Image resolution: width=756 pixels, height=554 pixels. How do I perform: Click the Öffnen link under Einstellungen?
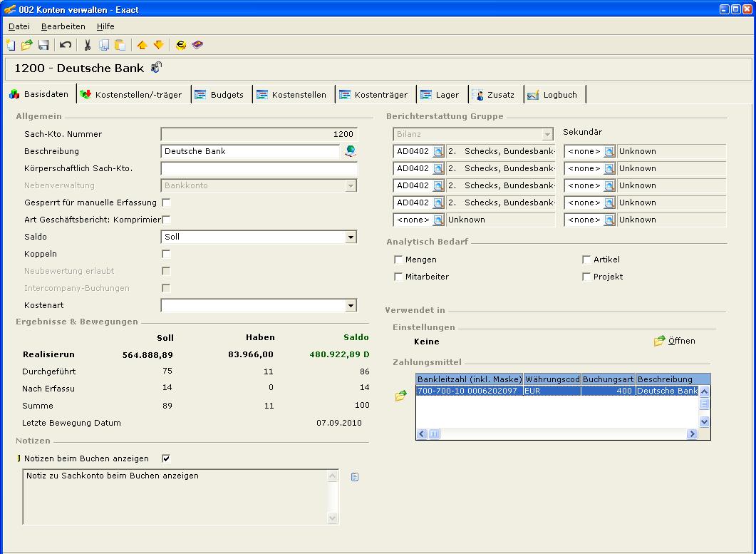(681, 341)
